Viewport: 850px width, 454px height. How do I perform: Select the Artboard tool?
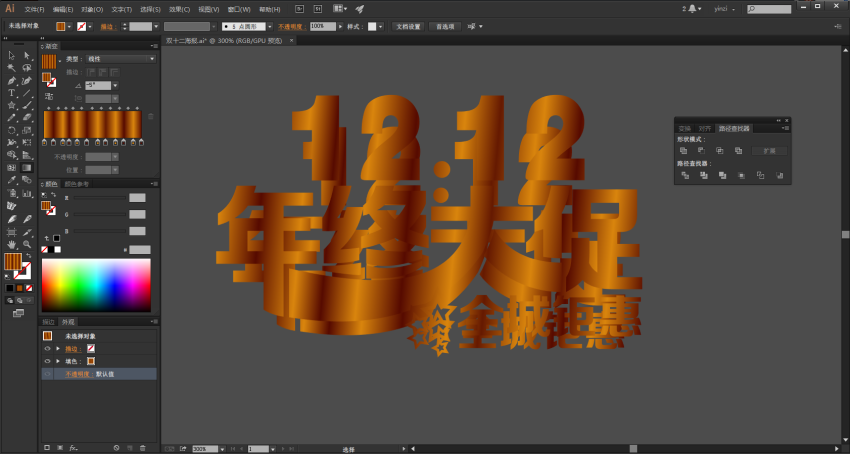11,232
